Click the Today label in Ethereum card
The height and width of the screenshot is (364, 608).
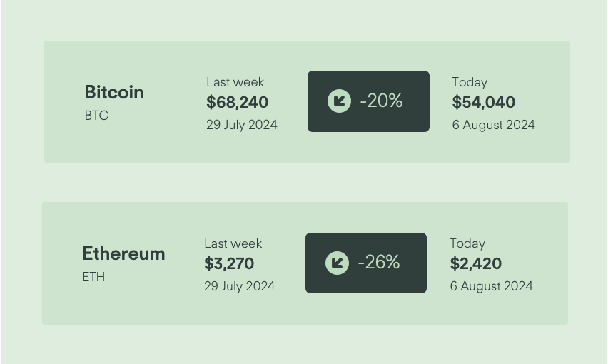467,243
